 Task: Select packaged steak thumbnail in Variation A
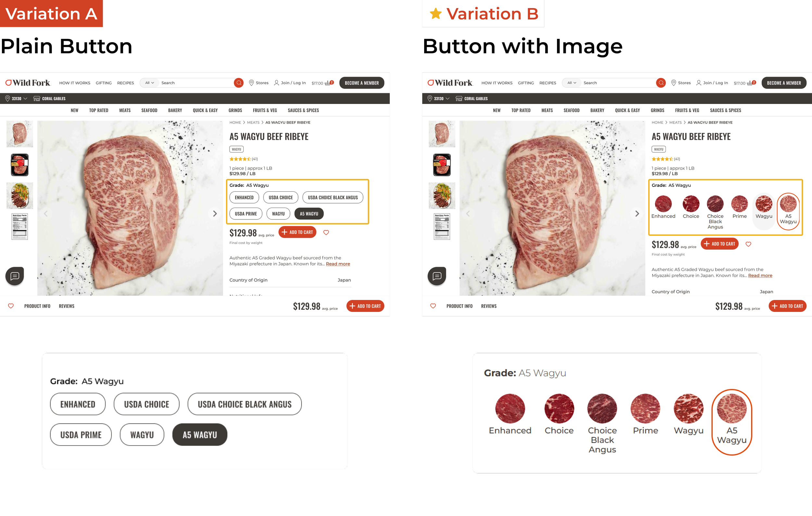[19, 165]
